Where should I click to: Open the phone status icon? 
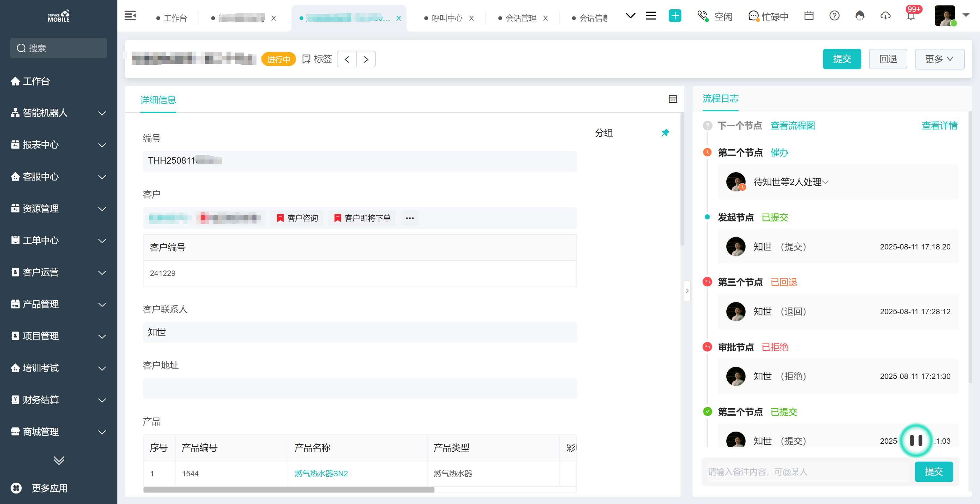click(703, 16)
